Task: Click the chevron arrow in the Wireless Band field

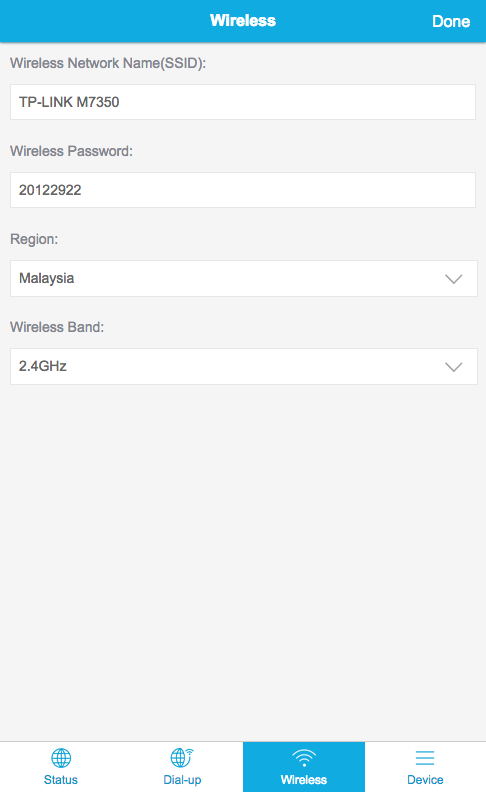Action: (x=454, y=367)
